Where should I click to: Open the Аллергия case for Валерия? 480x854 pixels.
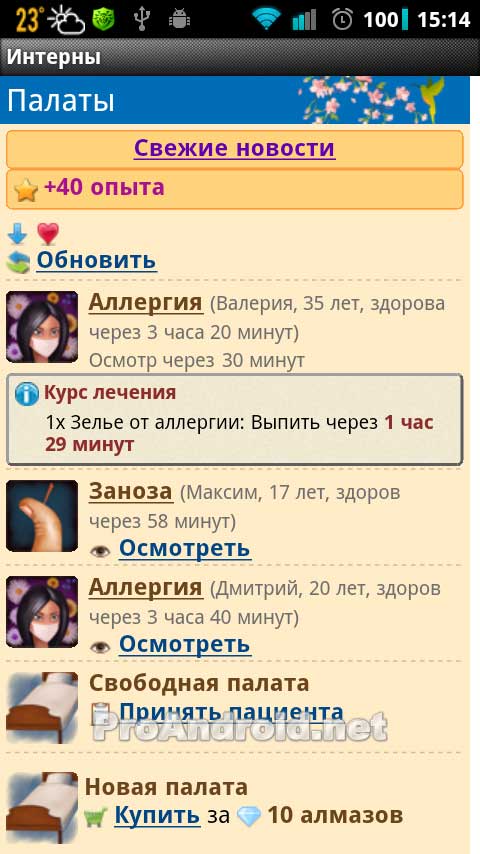[x=145, y=302]
